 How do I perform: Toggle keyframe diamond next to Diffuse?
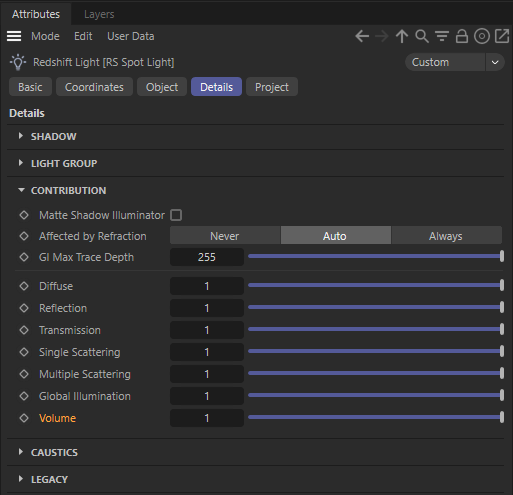(x=24, y=286)
